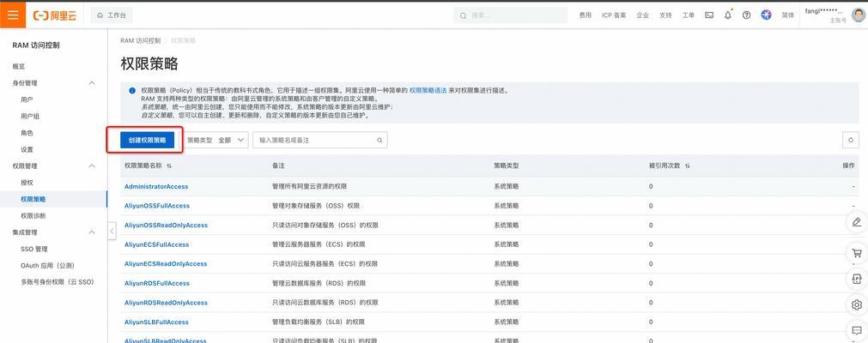Sort by 被引用次数 column

687,166
